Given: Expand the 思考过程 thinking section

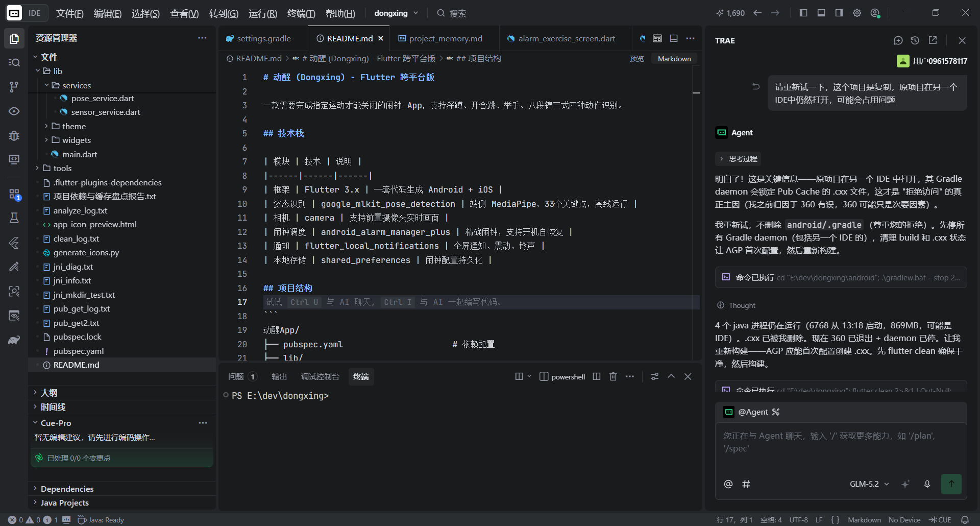Looking at the screenshot, I should (738, 159).
